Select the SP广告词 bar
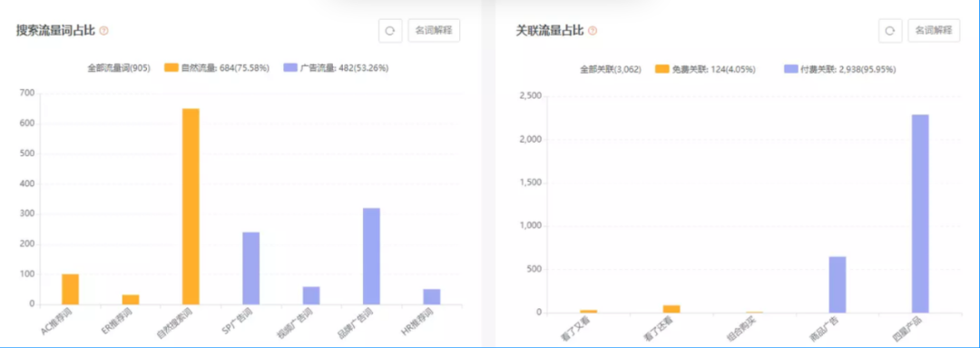Viewport: 980px width, 348px height. click(x=251, y=269)
